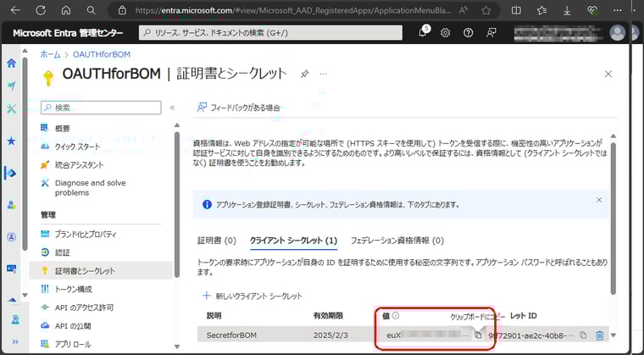Open blade more options ellipsis
The width and height of the screenshot is (644, 355).
[x=323, y=74]
